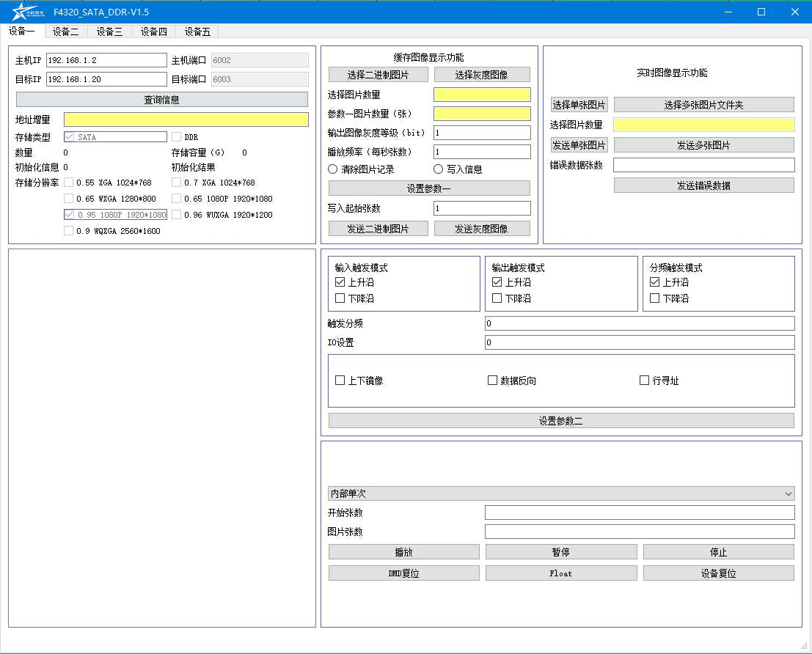Viewport: 812px width, 654px height.
Task: Enable the 行寻址 checkbox
Action: (x=644, y=380)
